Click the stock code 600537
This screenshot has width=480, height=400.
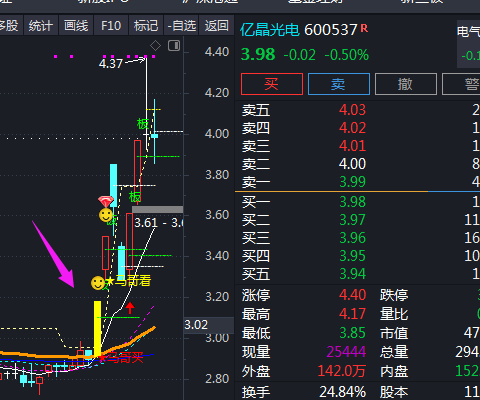(x=330, y=30)
